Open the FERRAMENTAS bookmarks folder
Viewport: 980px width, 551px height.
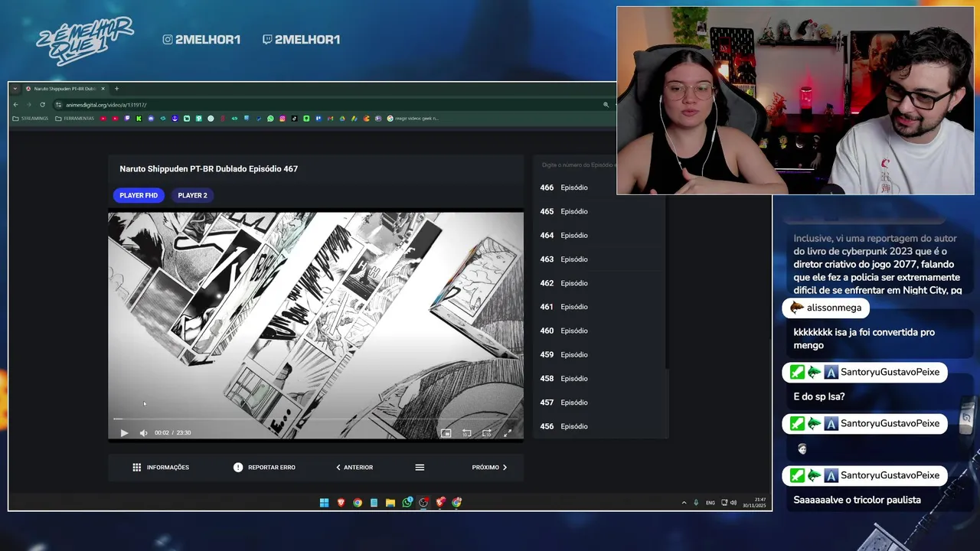(x=74, y=119)
